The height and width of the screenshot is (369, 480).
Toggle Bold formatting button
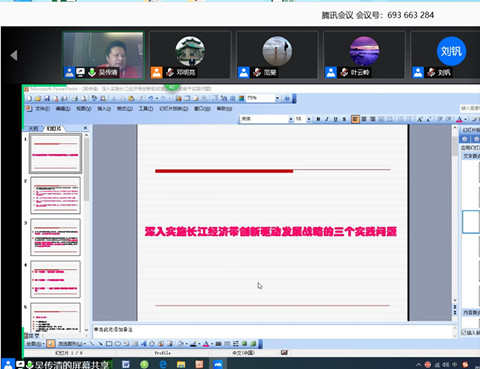(318, 119)
